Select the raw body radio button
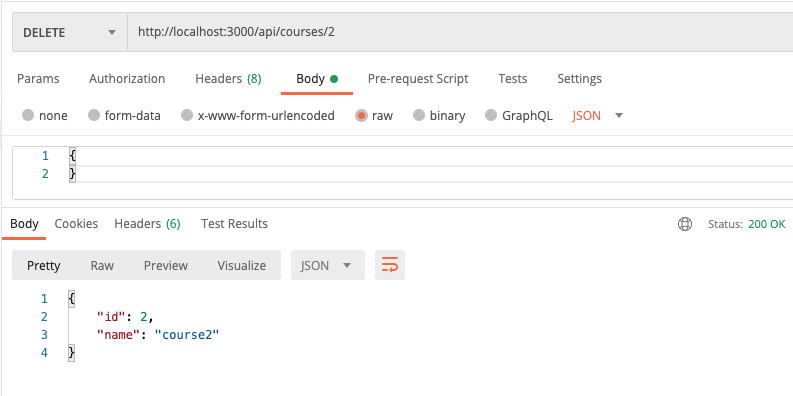The image size is (793, 396). tap(361, 115)
